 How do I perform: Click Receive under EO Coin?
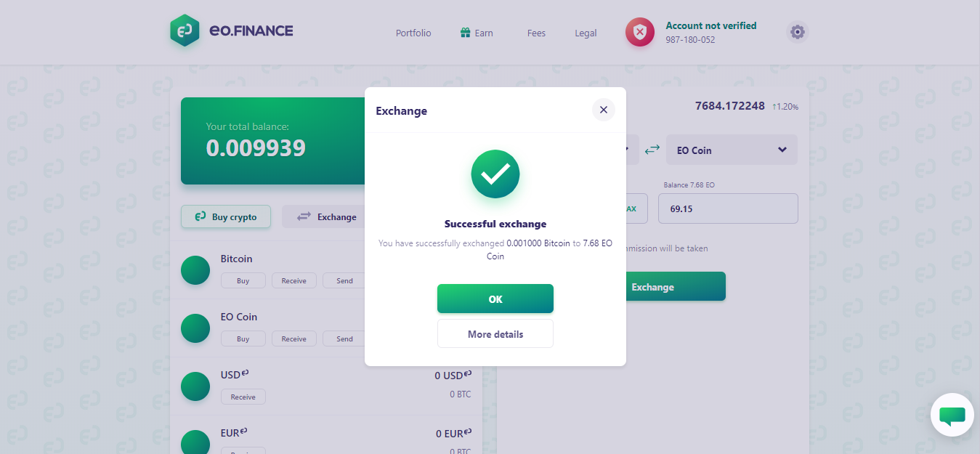click(294, 339)
